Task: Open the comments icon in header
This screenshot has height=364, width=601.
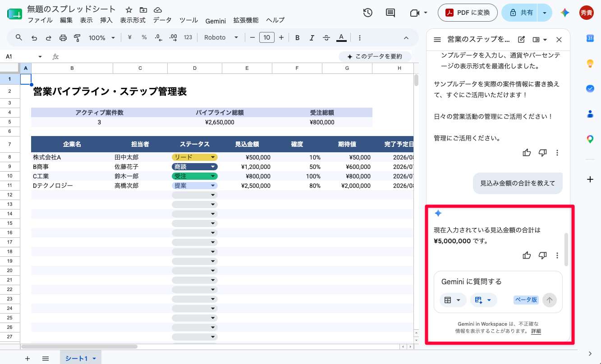Action: click(390, 13)
